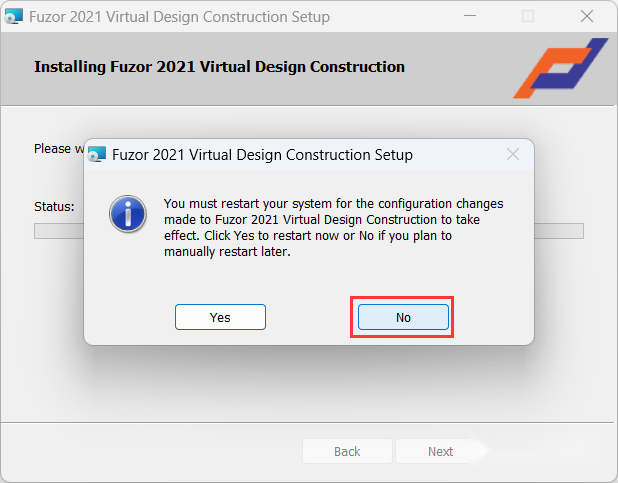Click the partially hidden 'Please w' text

coord(59,149)
